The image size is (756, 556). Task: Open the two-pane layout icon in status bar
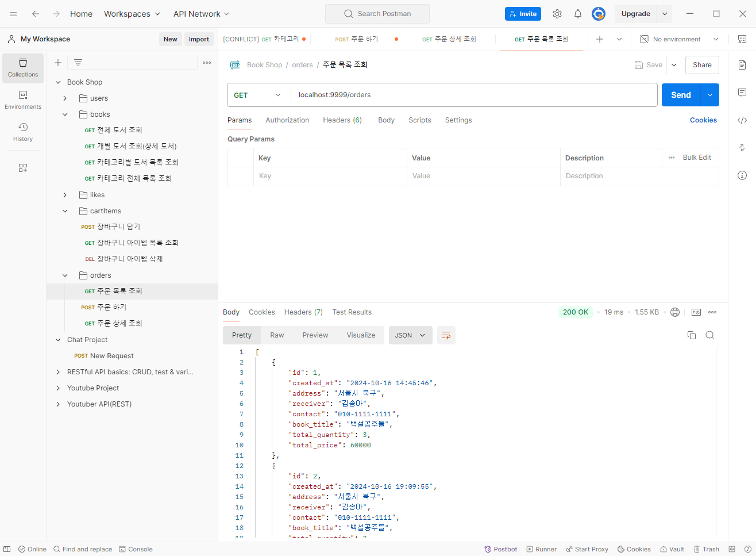[732, 549]
